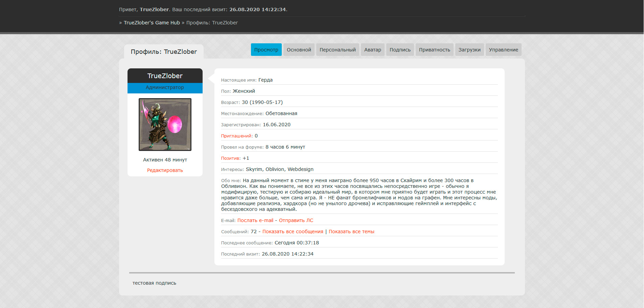Go to the Аватар tab

tap(373, 50)
